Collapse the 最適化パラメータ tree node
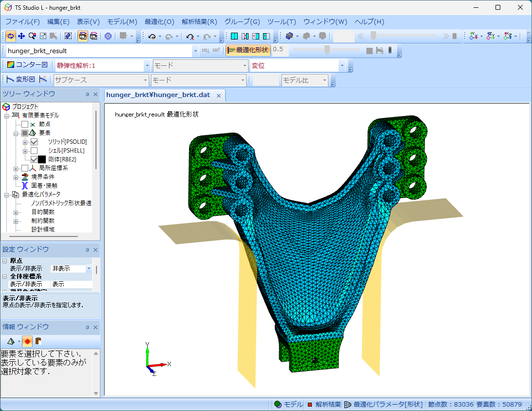Screen dimensions: 532x411 click(x=6, y=195)
